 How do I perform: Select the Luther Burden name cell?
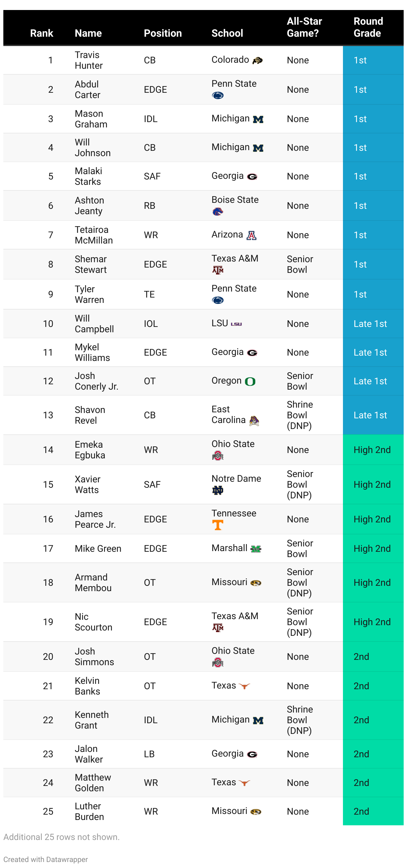[89, 811]
